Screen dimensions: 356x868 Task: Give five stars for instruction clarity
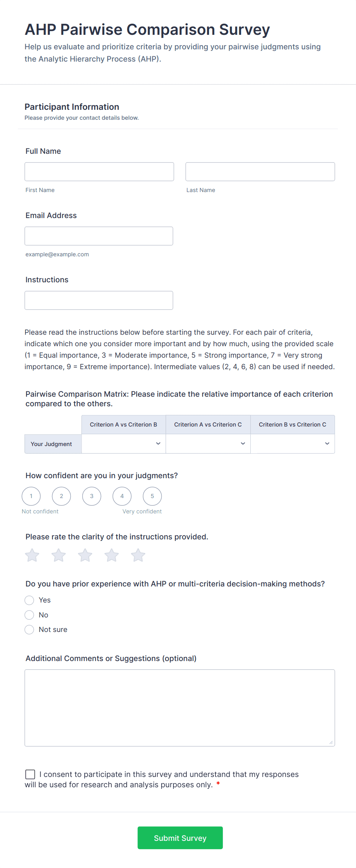pyautogui.click(x=138, y=555)
